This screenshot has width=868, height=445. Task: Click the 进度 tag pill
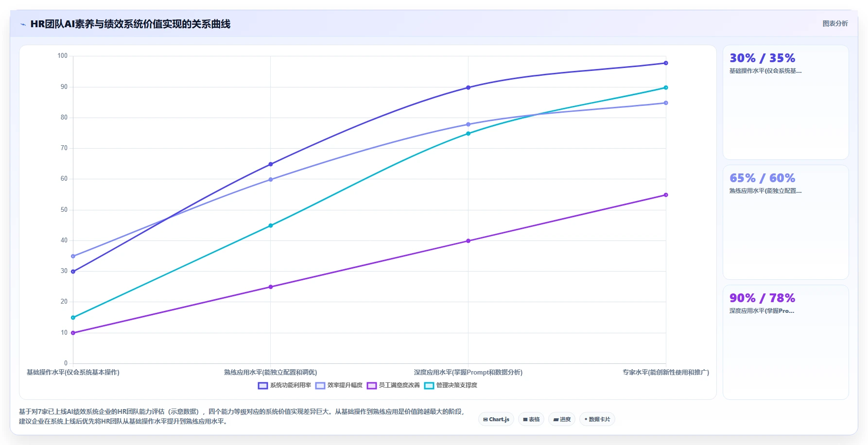click(562, 419)
